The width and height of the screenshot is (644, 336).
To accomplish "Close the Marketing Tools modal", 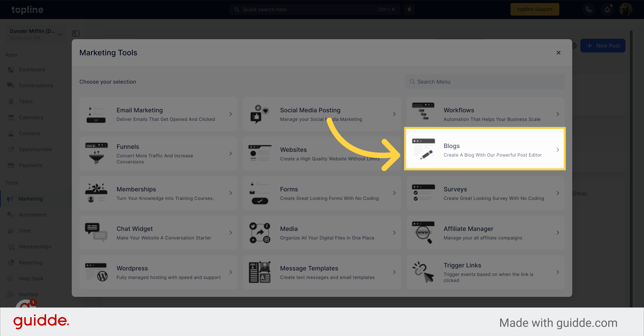I will pos(558,52).
